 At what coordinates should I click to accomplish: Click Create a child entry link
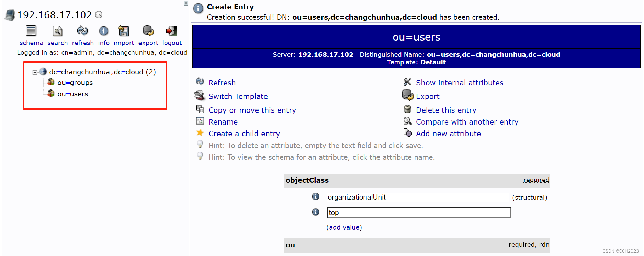click(244, 134)
